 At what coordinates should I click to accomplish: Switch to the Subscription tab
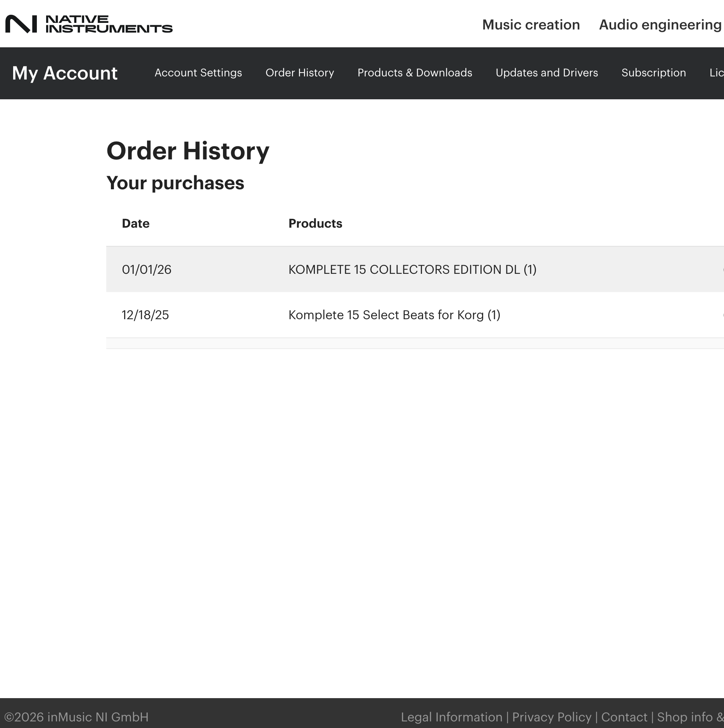[654, 73]
